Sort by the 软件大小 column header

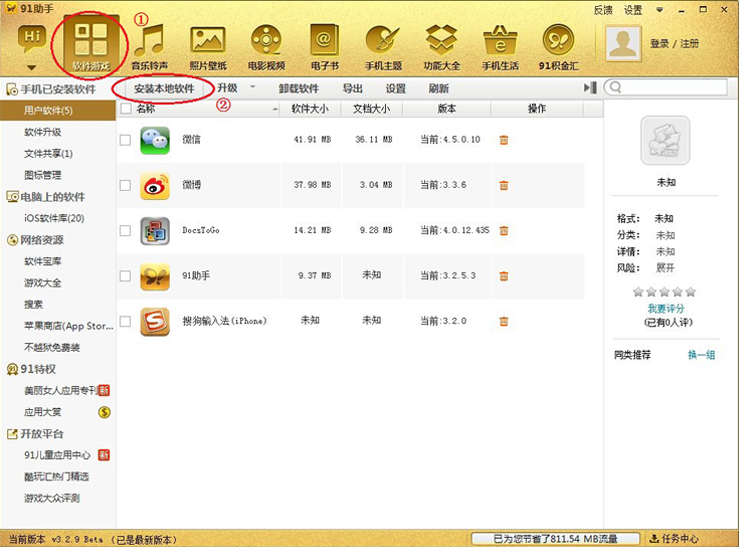click(x=310, y=109)
